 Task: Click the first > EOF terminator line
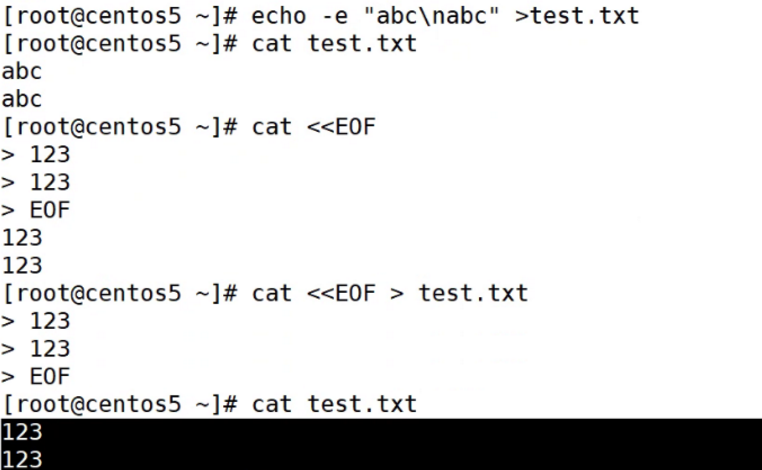[36, 210]
